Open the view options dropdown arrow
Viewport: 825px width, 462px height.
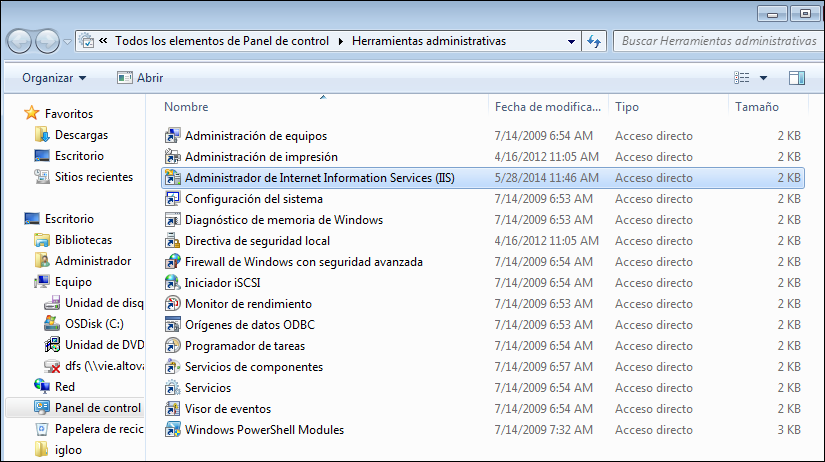[x=763, y=78]
